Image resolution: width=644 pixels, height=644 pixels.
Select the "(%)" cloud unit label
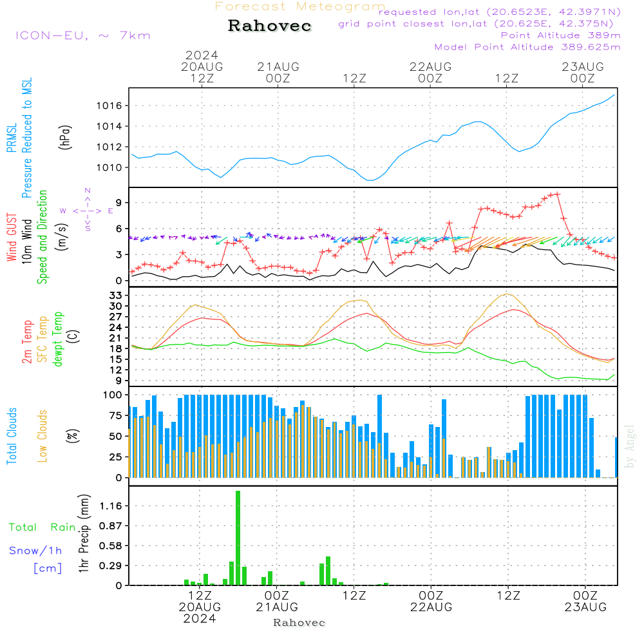click(x=72, y=436)
